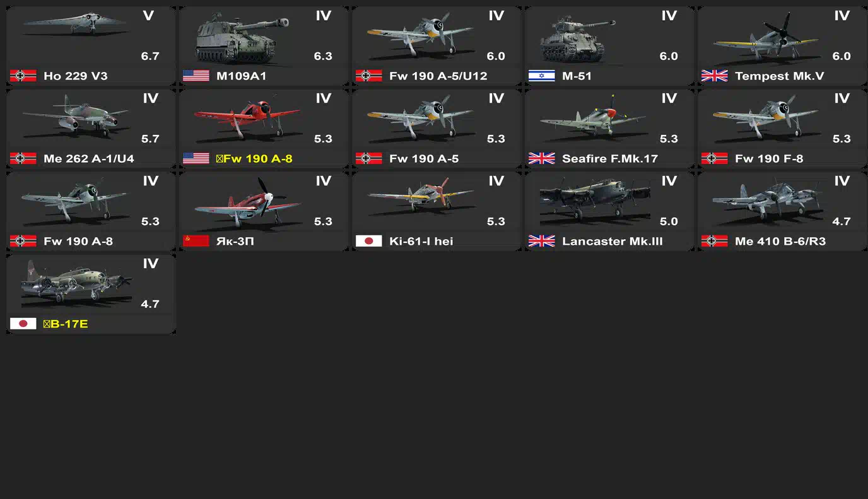The image size is (868, 499).
Task: Click the British flag beside Tempest Mk.V
Action: [x=714, y=76]
